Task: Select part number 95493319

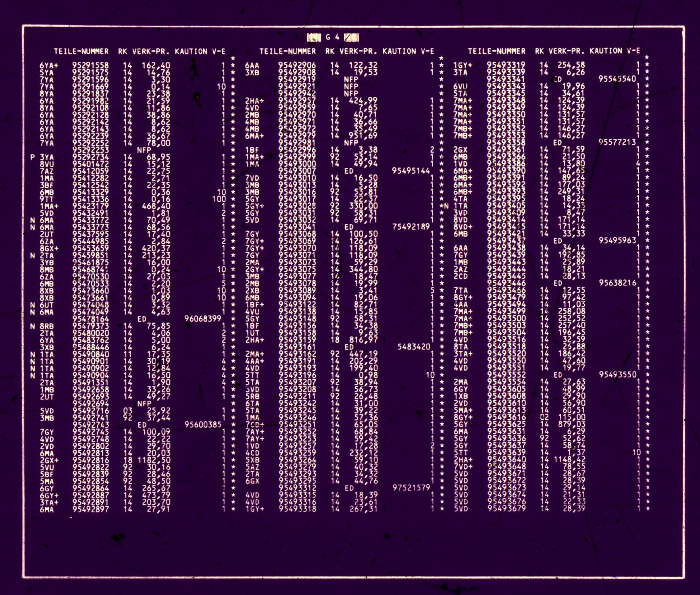Action: tap(506, 65)
